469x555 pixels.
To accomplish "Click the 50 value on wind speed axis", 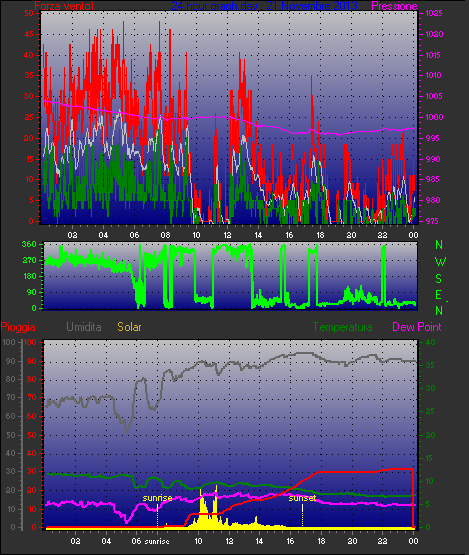I will [29, 13].
